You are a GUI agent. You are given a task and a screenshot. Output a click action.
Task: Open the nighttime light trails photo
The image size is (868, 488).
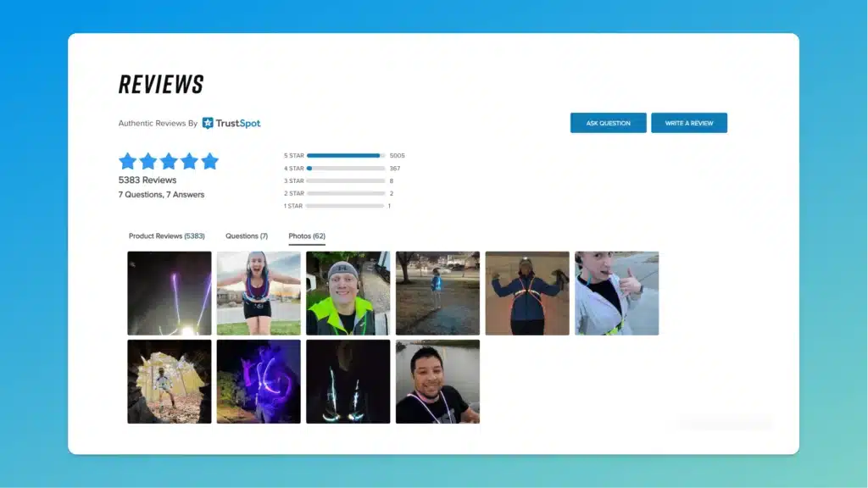(169, 292)
